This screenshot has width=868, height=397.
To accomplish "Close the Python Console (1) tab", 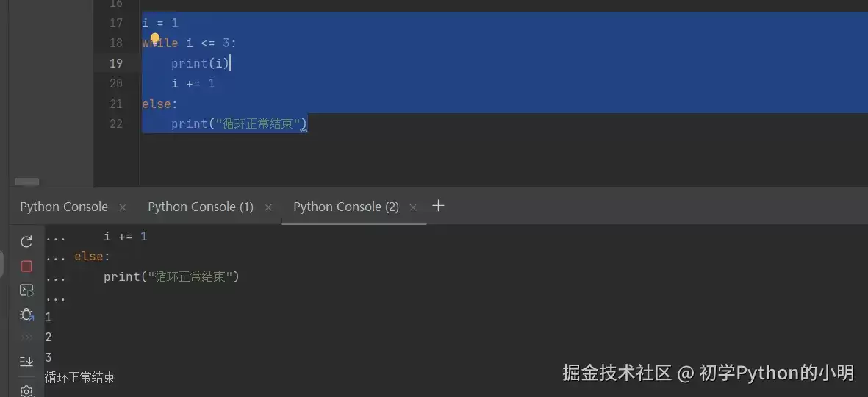I will tap(268, 207).
